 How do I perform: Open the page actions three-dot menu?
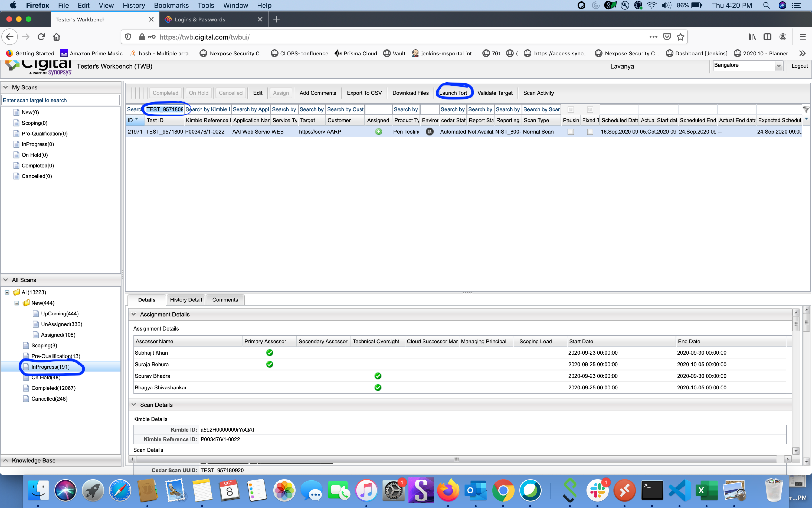[x=653, y=37]
